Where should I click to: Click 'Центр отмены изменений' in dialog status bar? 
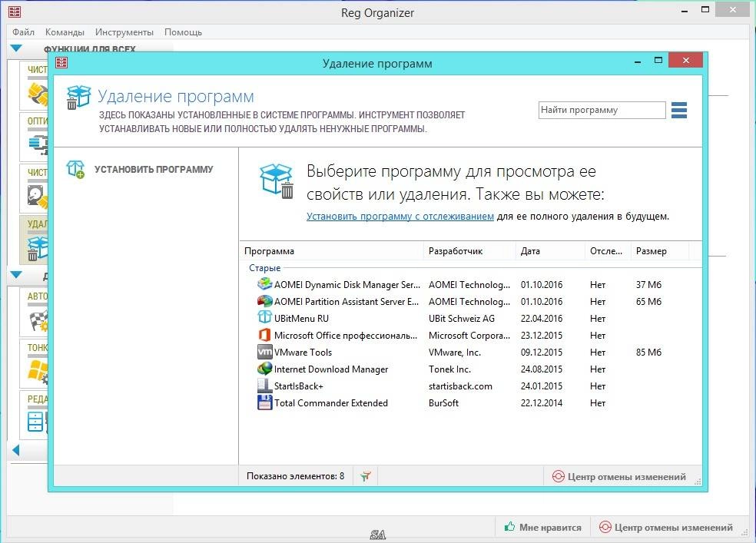click(x=626, y=476)
